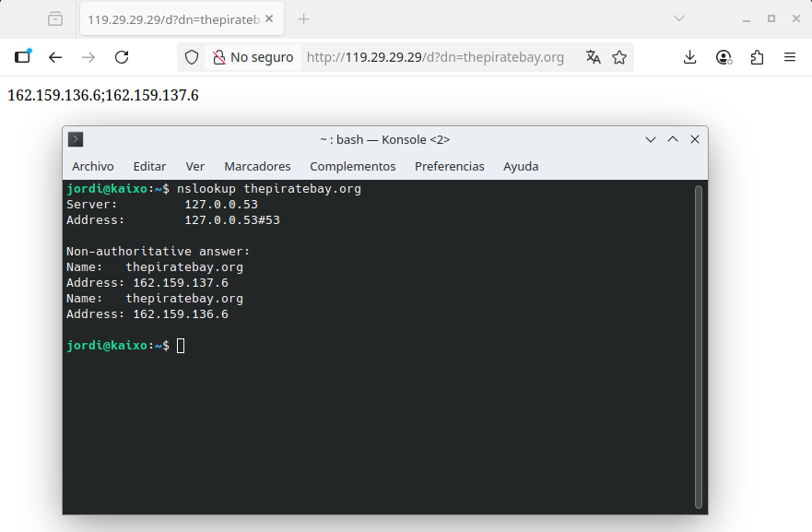
Task: Select the 119.29.29.29 browser tab
Action: [x=173, y=18]
